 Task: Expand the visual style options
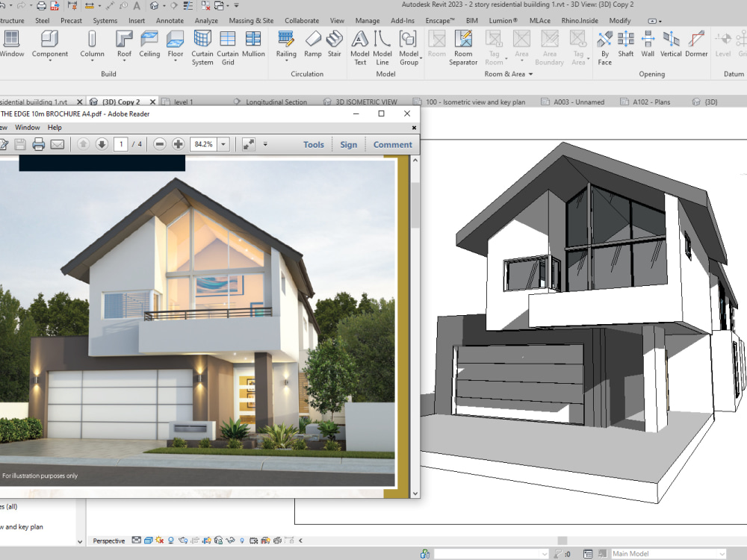coord(149,540)
